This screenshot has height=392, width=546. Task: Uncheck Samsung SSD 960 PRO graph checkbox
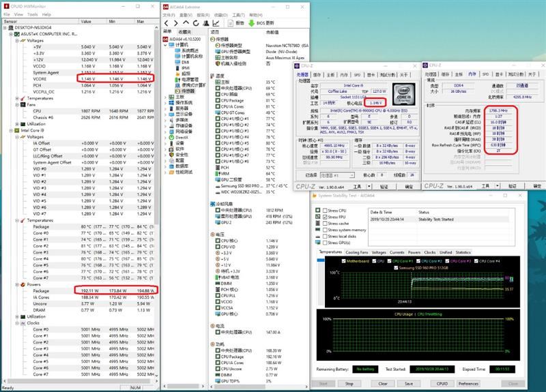pyautogui.click(x=396, y=267)
